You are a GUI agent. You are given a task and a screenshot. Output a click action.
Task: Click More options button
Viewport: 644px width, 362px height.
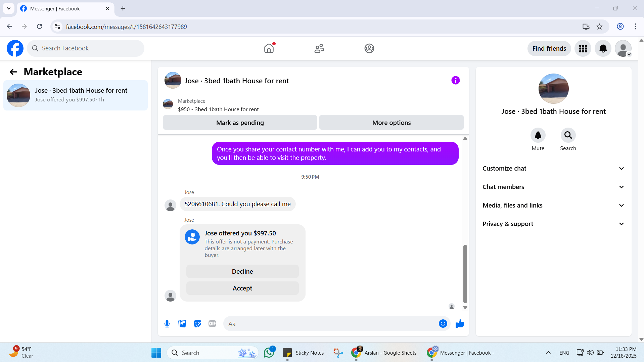click(x=392, y=123)
